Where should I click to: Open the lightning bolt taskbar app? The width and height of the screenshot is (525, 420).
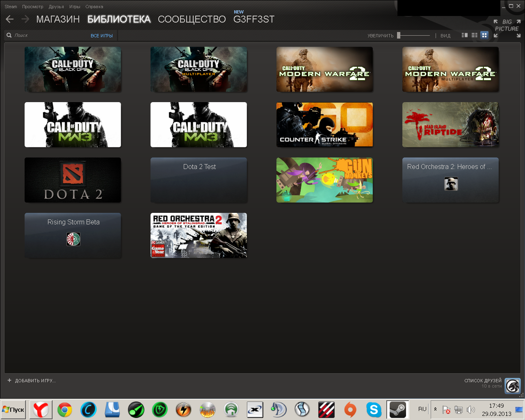click(183, 409)
